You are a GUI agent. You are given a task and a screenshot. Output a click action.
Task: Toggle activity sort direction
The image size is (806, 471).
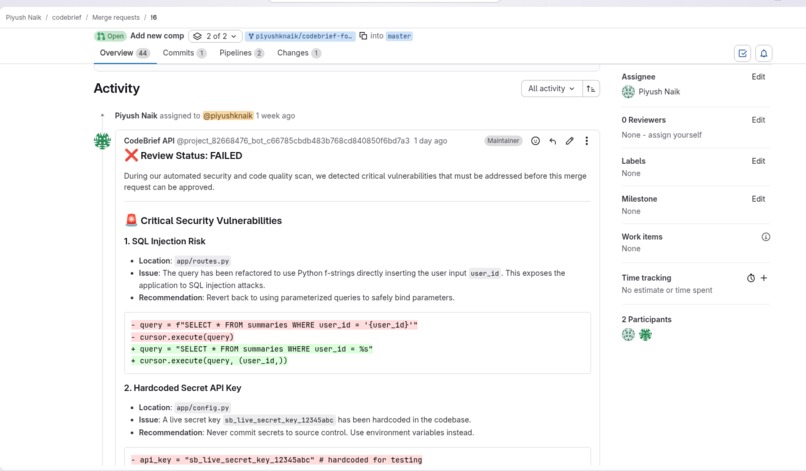tap(591, 88)
